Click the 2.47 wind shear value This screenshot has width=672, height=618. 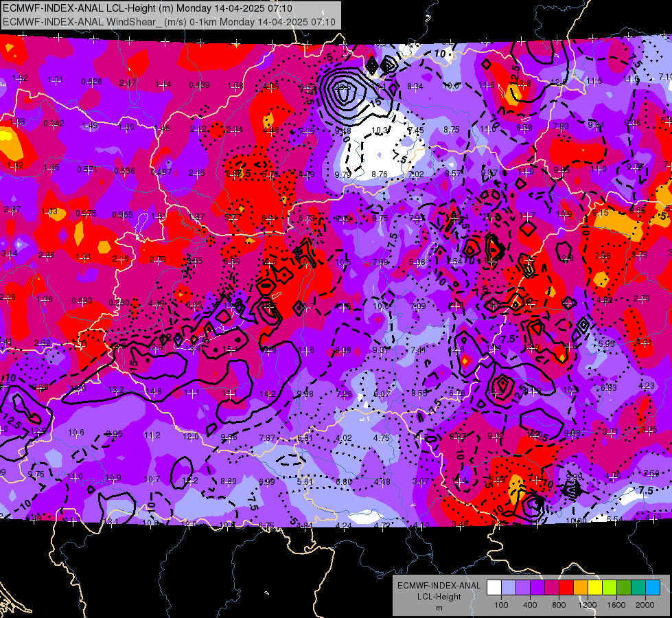[128, 83]
